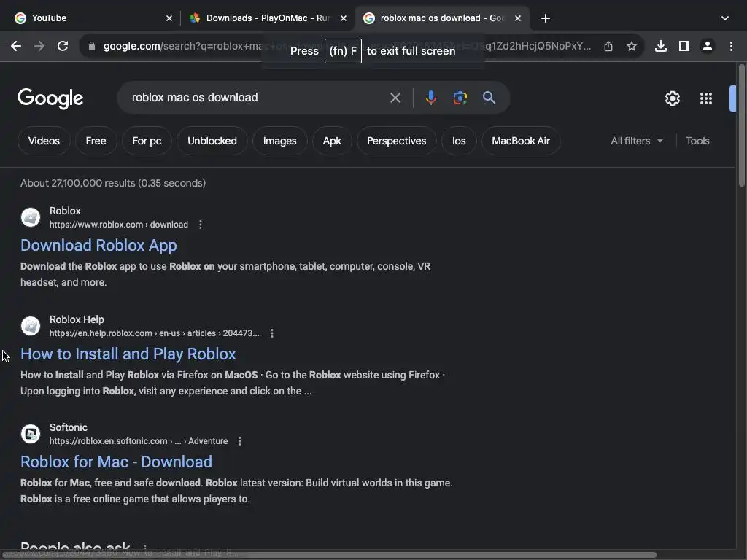Submit search with magnifier icon
The height and width of the screenshot is (560, 747).
coord(489,98)
